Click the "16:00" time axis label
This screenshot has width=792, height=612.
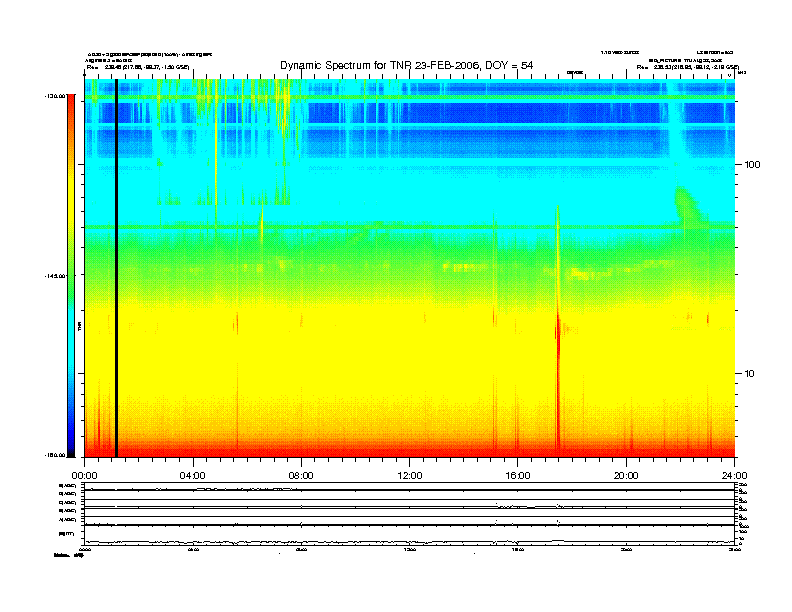(518, 476)
